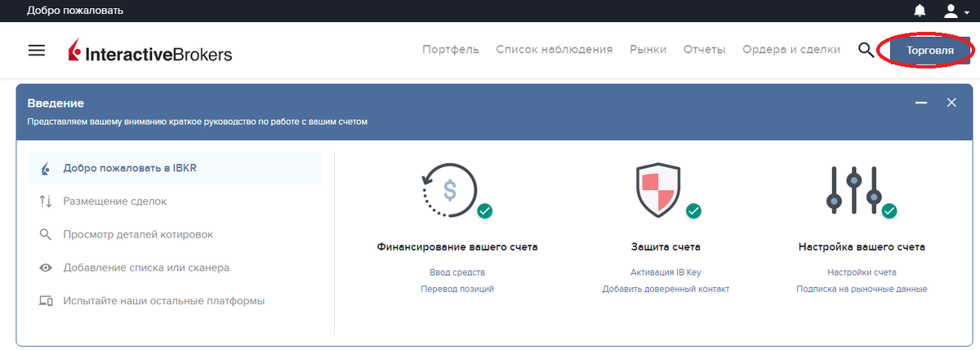Click the devices platforms icon
The width and height of the screenshot is (980, 350).
tap(46, 300)
